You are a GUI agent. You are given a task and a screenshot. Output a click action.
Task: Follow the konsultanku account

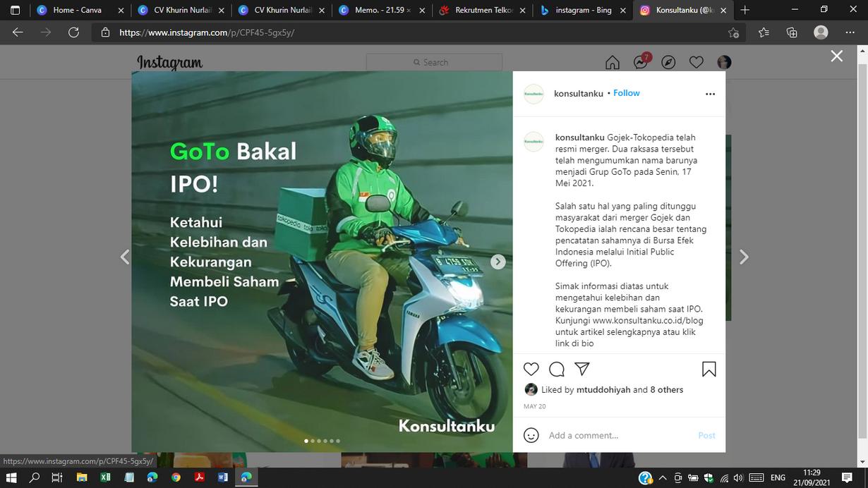point(627,93)
